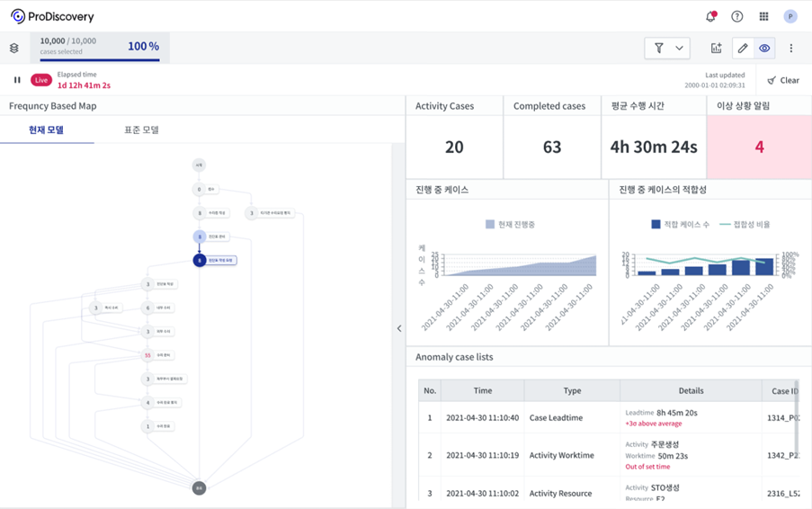
Task: Click the layers stack icon
Action: [x=14, y=49]
